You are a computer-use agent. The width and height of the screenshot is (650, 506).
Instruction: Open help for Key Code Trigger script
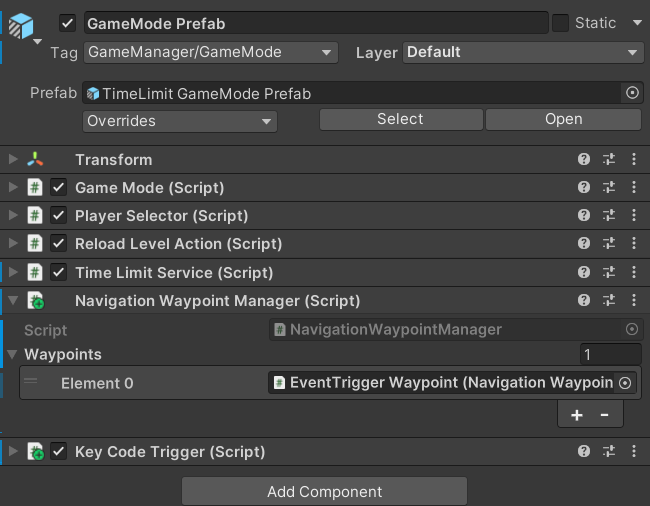584,451
